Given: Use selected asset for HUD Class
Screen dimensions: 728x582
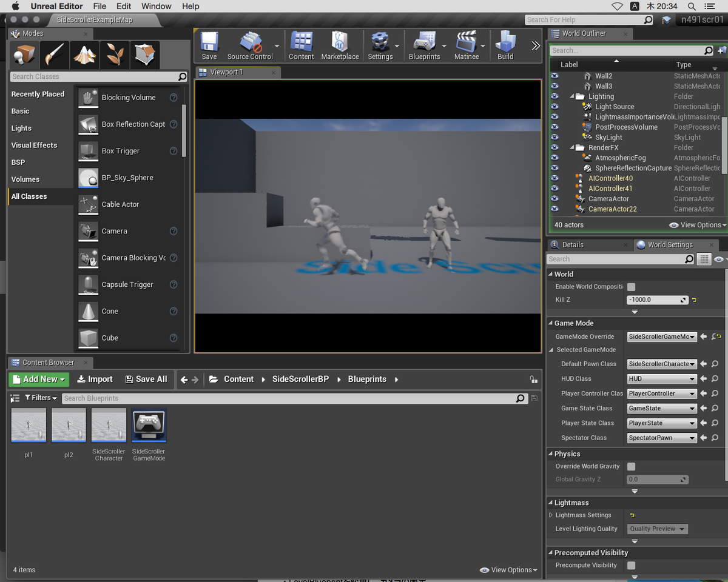Looking at the screenshot, I should (704, 379).
